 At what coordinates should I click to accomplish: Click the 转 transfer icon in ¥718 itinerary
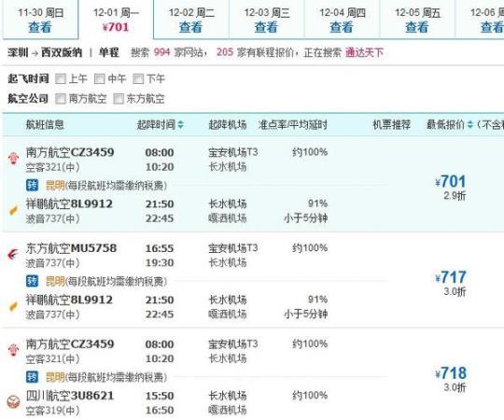[x=32, y=377]
